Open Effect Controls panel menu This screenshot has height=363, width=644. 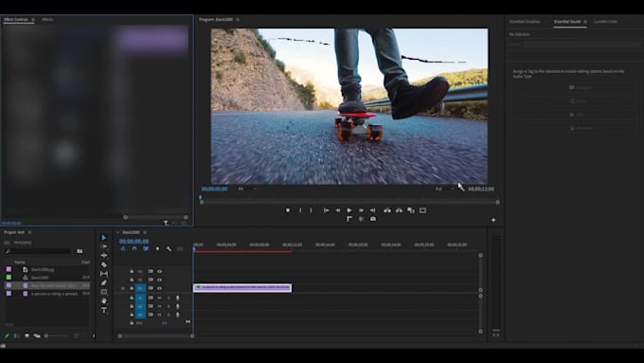pos(33,19)
